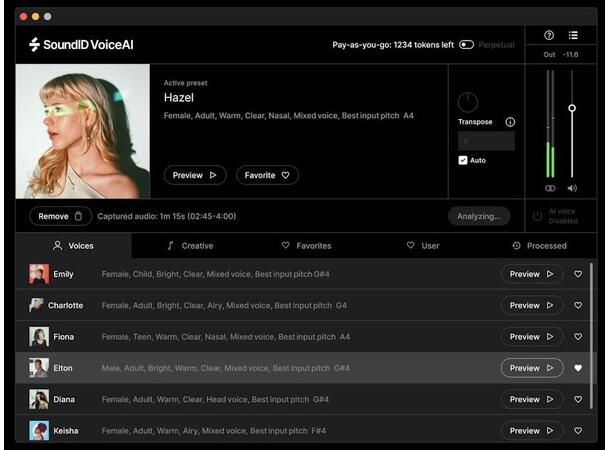Open the list menu icon
This screenshot has width=610, height=450.
(573, 35)
